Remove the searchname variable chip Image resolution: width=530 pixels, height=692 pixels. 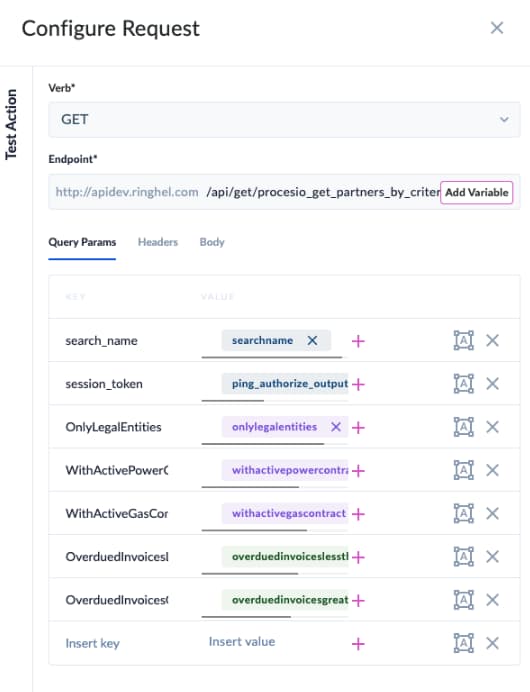pyautogui.click(x=312, y=340)
